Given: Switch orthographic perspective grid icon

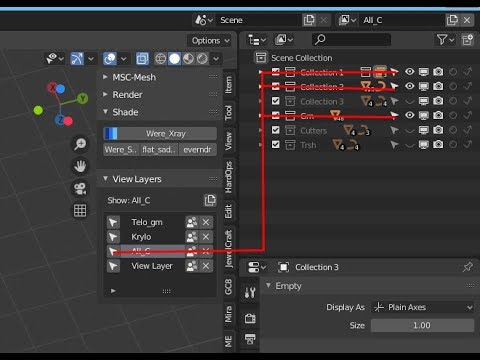Looking at the screenshot, I should (x=80, y=211).
